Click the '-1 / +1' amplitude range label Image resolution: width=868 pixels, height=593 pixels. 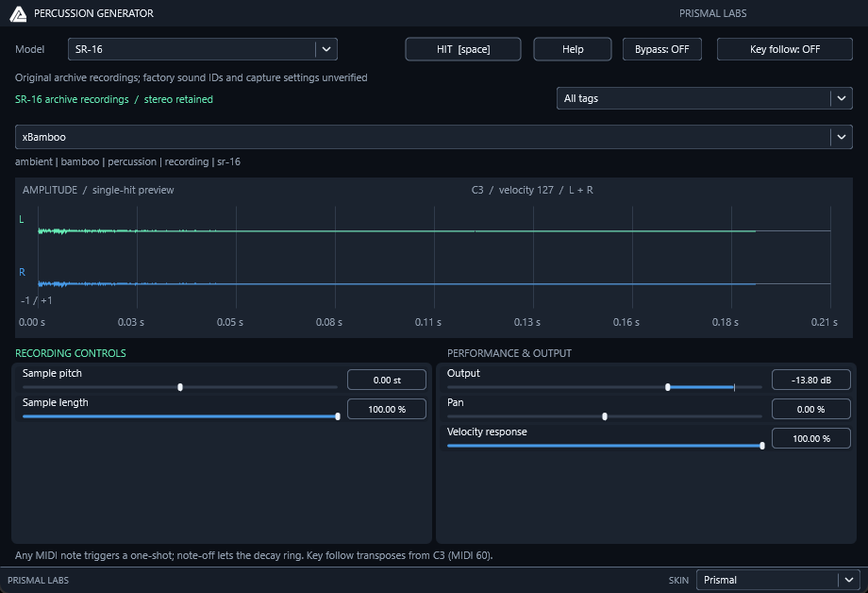pyautogui.click(x=37, y=300)
